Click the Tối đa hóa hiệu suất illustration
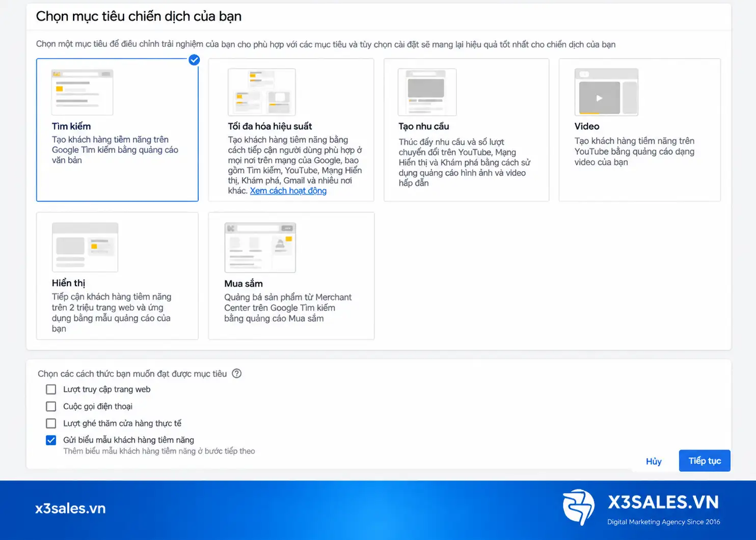Viewport: 756px width, 540px height. pos(262,92)
